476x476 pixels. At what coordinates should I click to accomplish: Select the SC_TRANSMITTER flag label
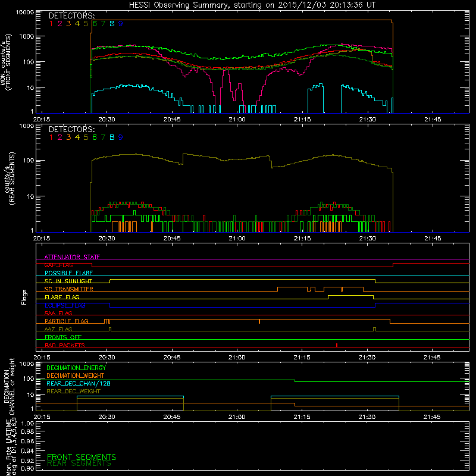click(69, 289)
